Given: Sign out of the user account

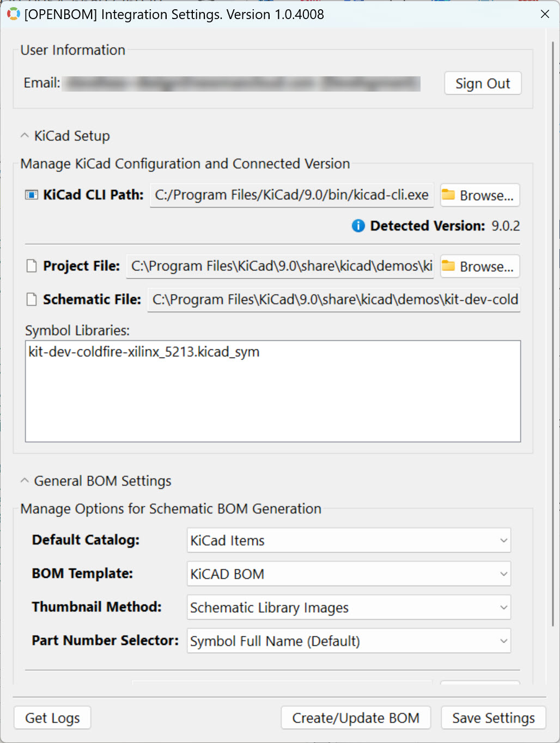Looking at the screenshot, I should pos(483,83).
